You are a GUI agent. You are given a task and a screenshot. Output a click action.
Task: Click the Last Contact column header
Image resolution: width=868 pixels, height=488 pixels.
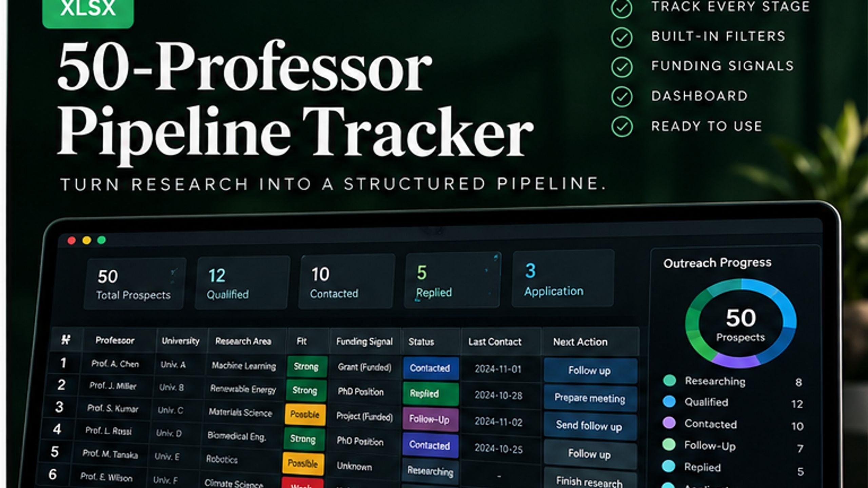495,342
